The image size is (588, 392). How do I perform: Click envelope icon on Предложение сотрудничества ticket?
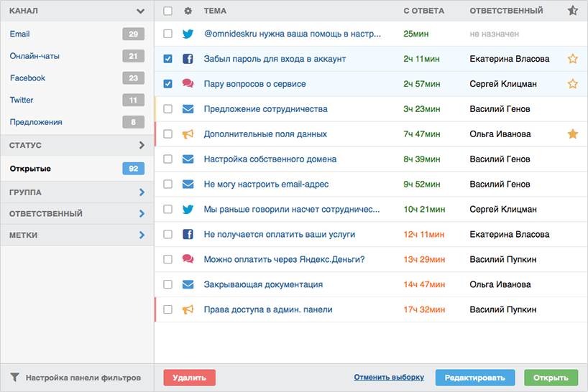[x=188, y=109]
